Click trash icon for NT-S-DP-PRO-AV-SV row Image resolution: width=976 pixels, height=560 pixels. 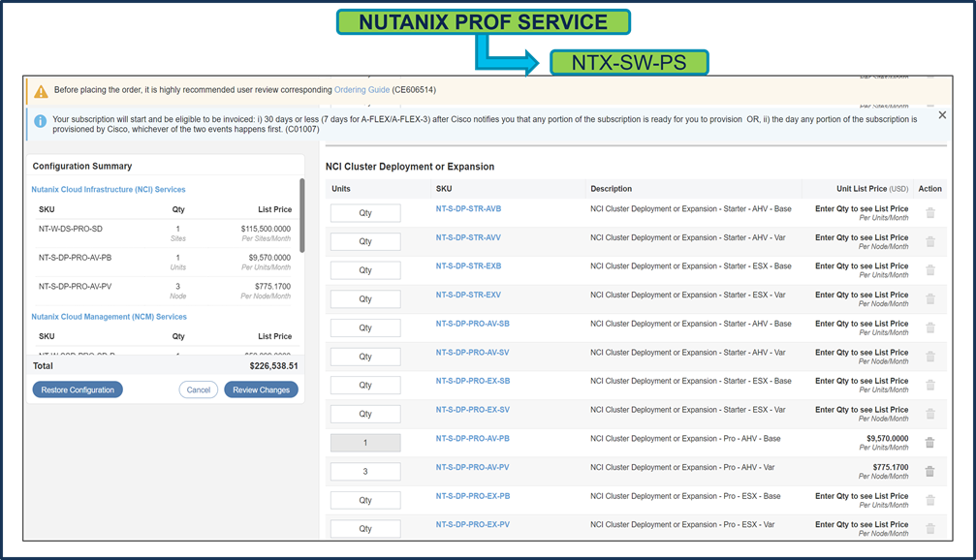click(929, 357)
